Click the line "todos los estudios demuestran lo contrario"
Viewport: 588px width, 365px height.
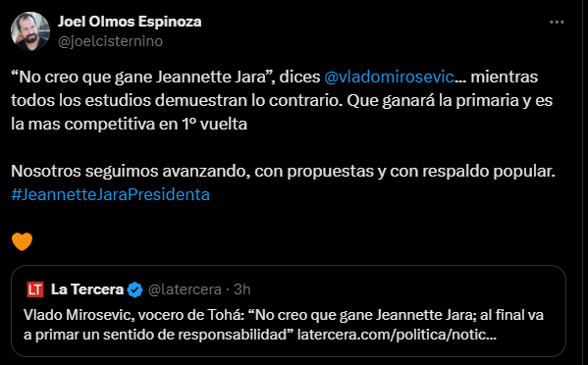177,100
